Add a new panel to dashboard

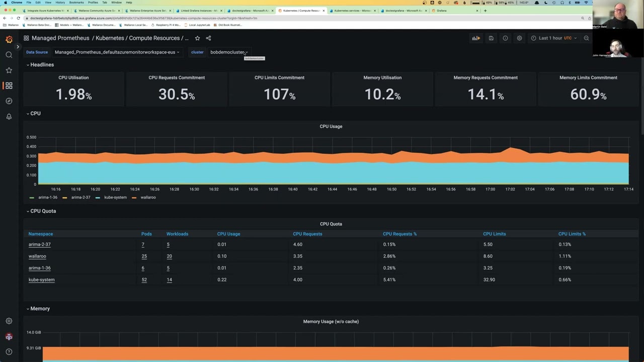(x=476, y=38)
